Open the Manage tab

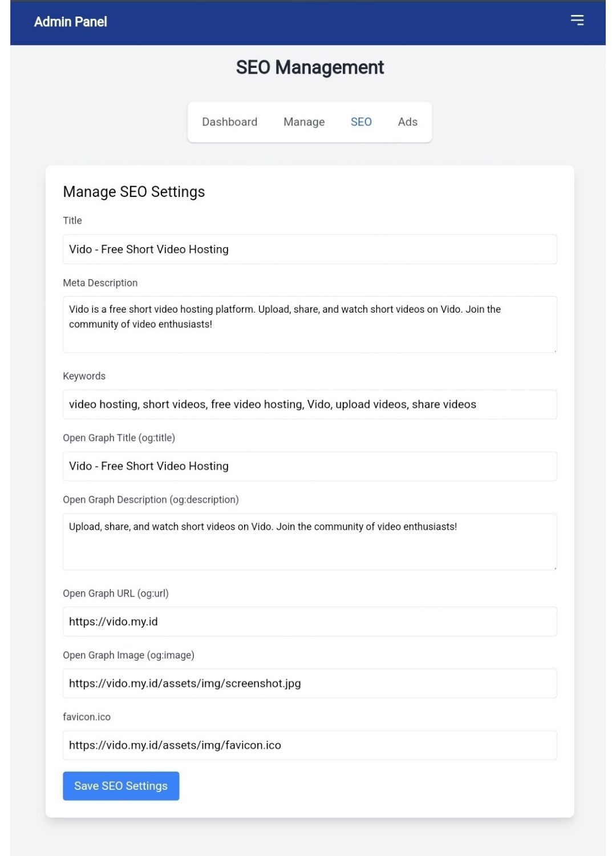click(304, 122)
